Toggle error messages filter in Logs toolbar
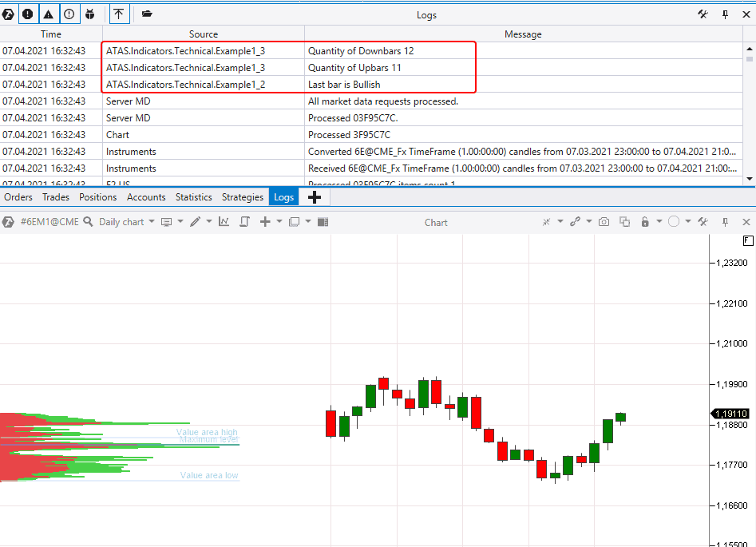Viewport: 756px width, 547px height. [x=28, y=14]
